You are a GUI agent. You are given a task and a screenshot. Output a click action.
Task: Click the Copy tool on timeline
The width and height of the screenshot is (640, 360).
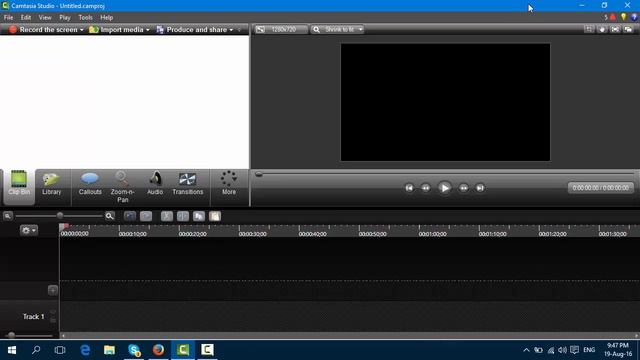pos(199,216)
